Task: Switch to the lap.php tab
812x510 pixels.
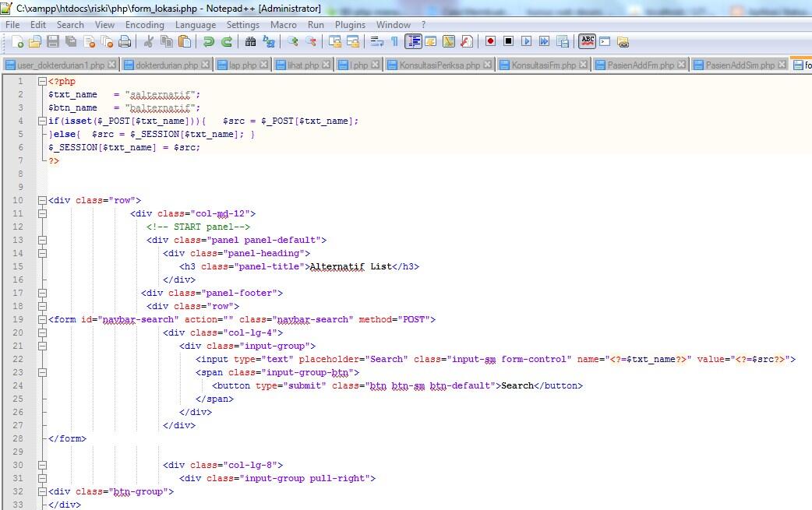Action: (x=242, y=65)
